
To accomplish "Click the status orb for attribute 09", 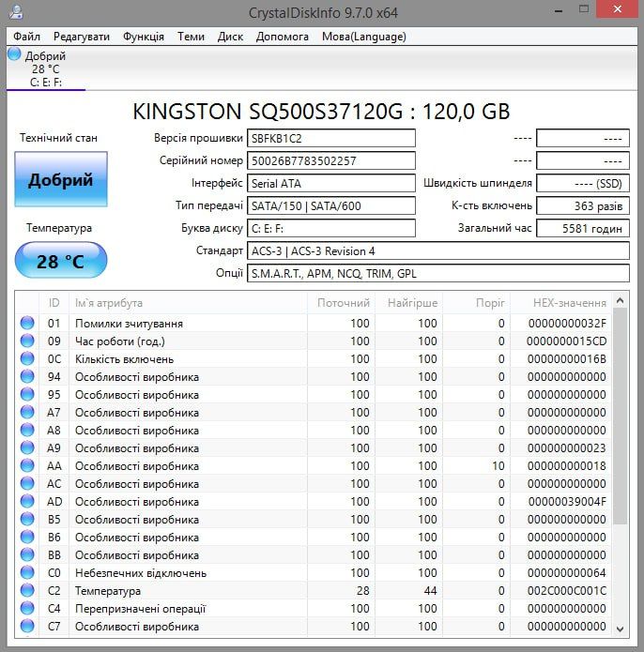I will (27, 341).
